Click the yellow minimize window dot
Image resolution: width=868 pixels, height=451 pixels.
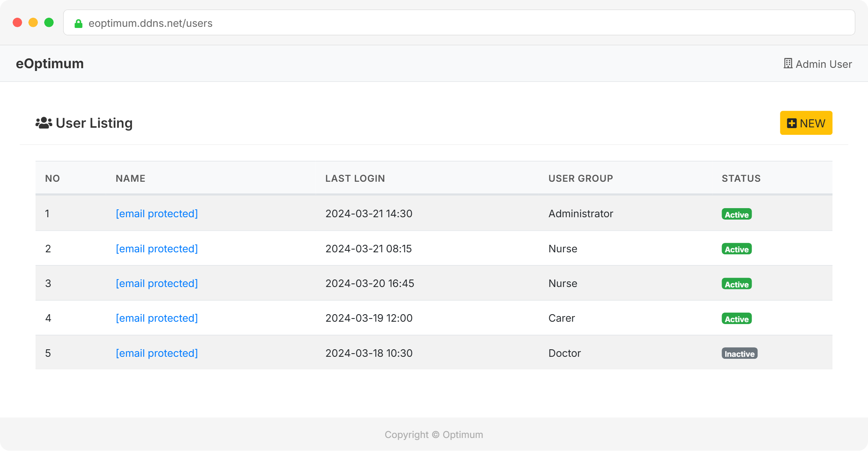(33, 22)
